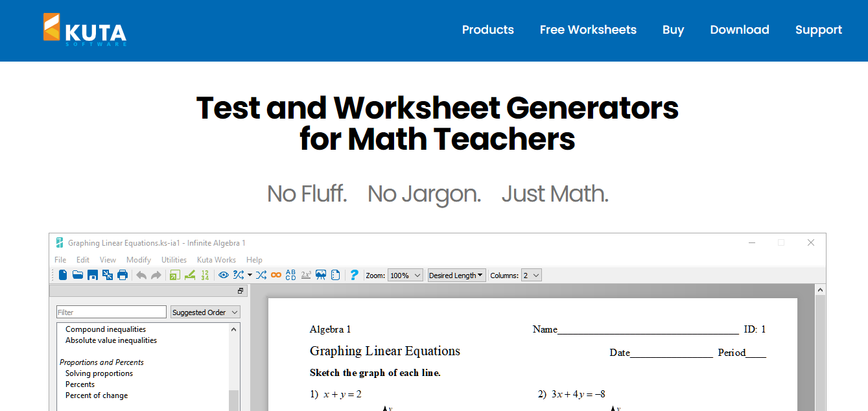
Task: Select Compound inequalities in the topic list
Action: point(106,329)
